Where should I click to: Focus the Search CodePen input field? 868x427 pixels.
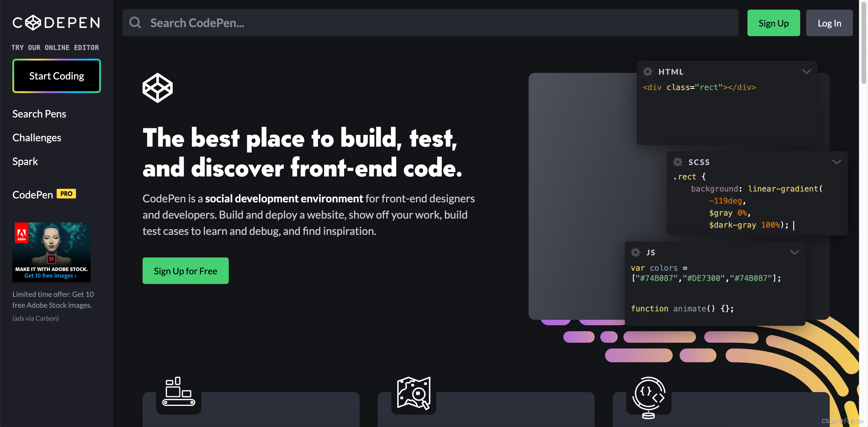point(438,23)
